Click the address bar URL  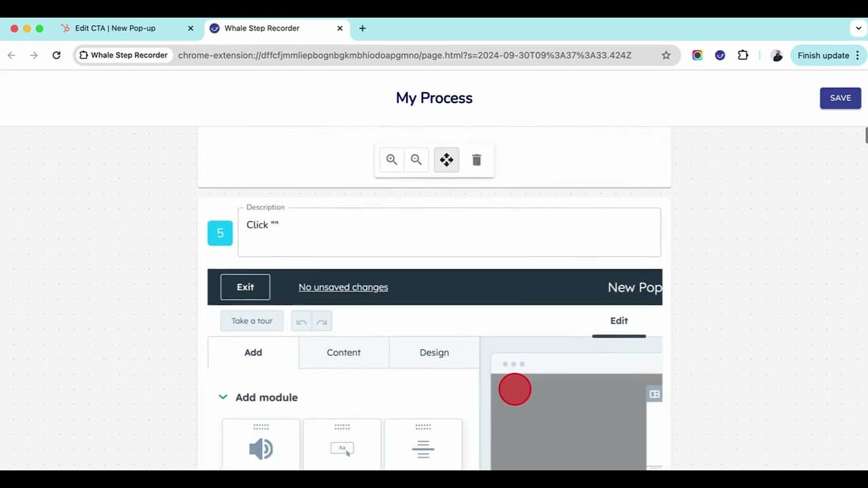pyautogui.click(x=404, y=56)
